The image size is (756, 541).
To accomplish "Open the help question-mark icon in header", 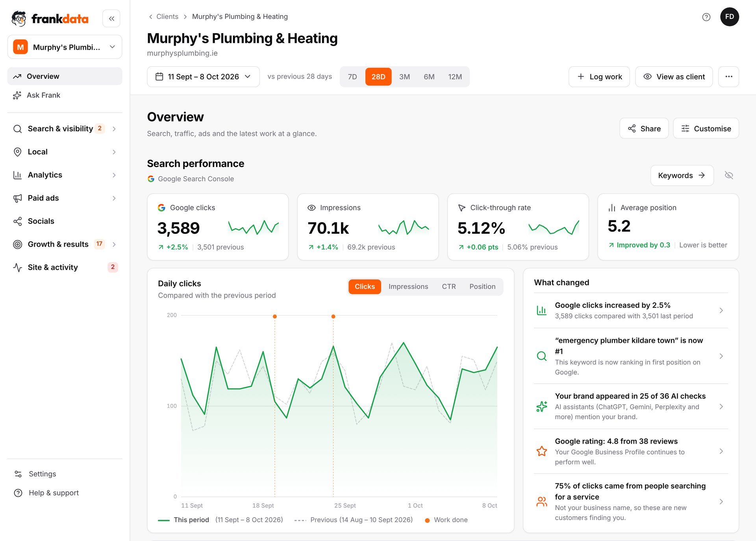I will point(706,17).
